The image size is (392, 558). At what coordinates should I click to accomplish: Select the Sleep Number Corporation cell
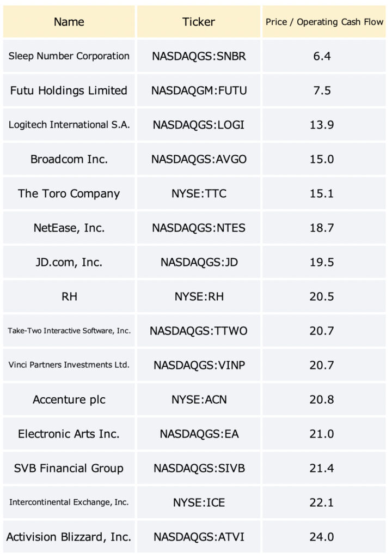point(69,56)
